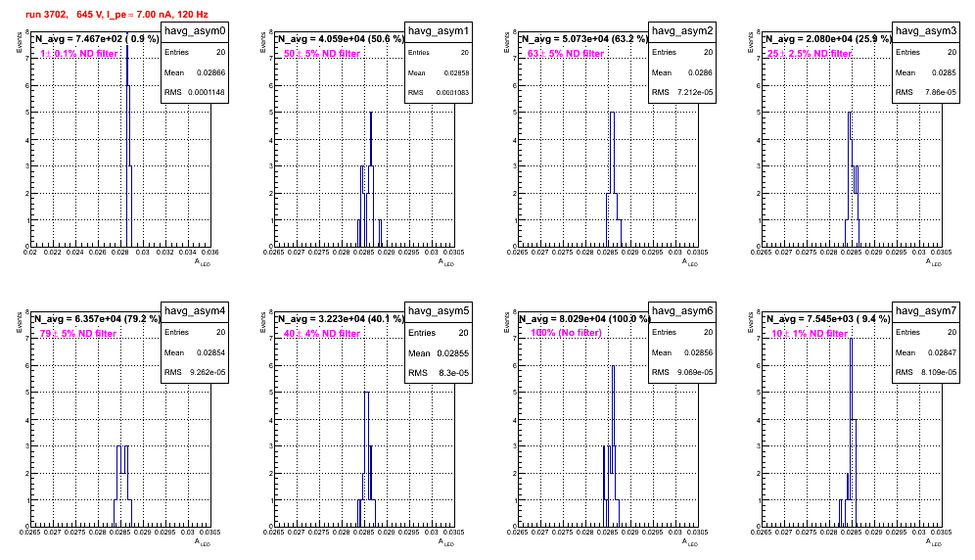Image resolution: width=975 pixels, height=560 pixels.
Task: Select the 1± 0.1% ND filter label
Action: click(x=79, y=54)
